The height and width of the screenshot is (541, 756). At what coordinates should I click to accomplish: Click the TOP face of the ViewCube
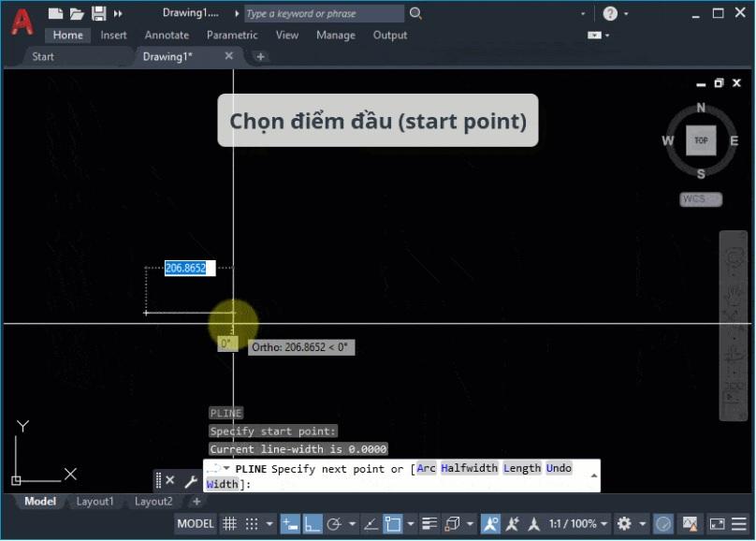click(701, 140)
